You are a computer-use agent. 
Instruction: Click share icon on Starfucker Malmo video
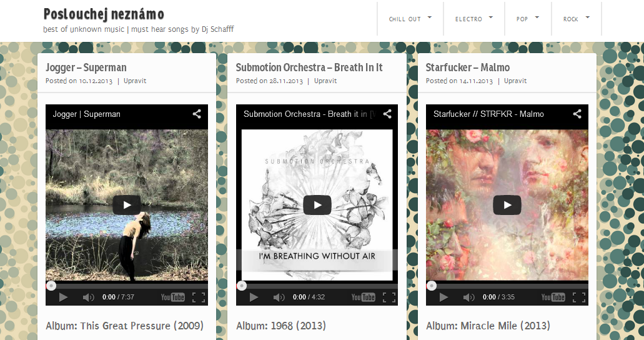[x=577, y=114]
